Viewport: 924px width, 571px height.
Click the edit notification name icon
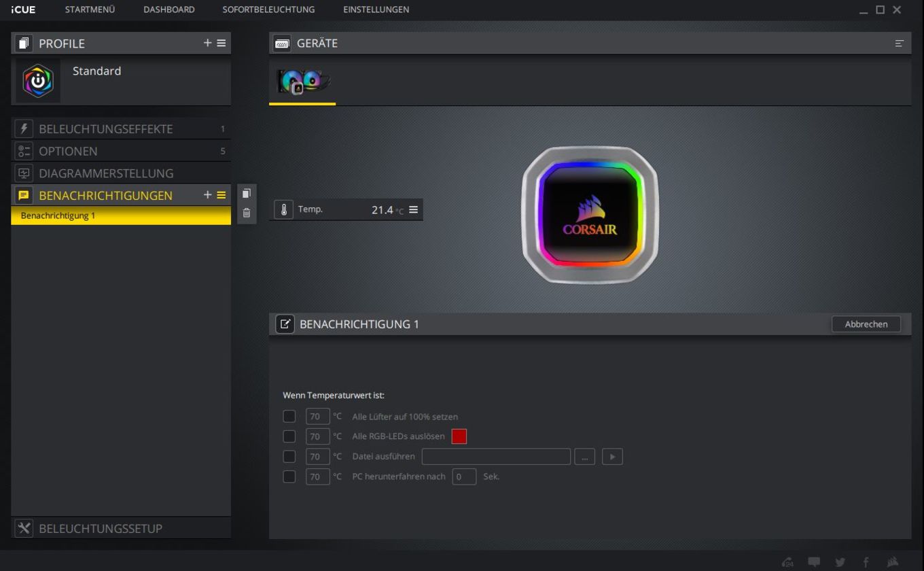click(285, 324)
